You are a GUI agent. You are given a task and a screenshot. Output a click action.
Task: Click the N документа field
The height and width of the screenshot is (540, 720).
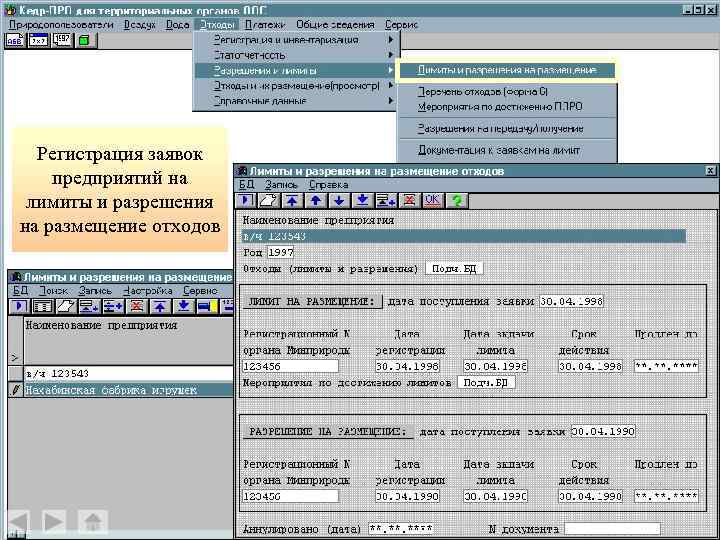(612, 529)
